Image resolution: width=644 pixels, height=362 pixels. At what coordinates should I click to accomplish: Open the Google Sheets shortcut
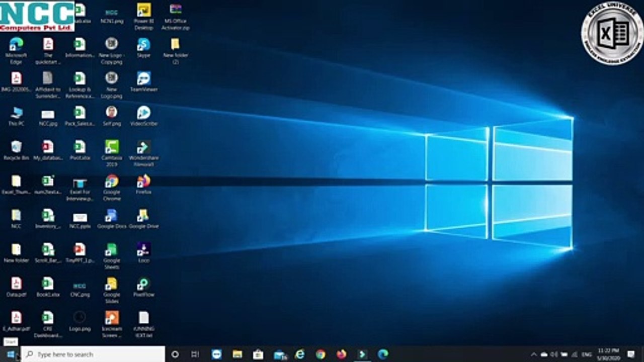112,255
